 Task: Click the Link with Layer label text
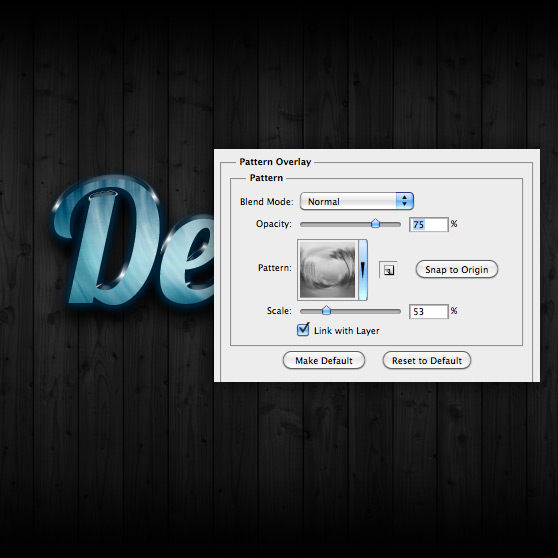[x=347, y=331]
